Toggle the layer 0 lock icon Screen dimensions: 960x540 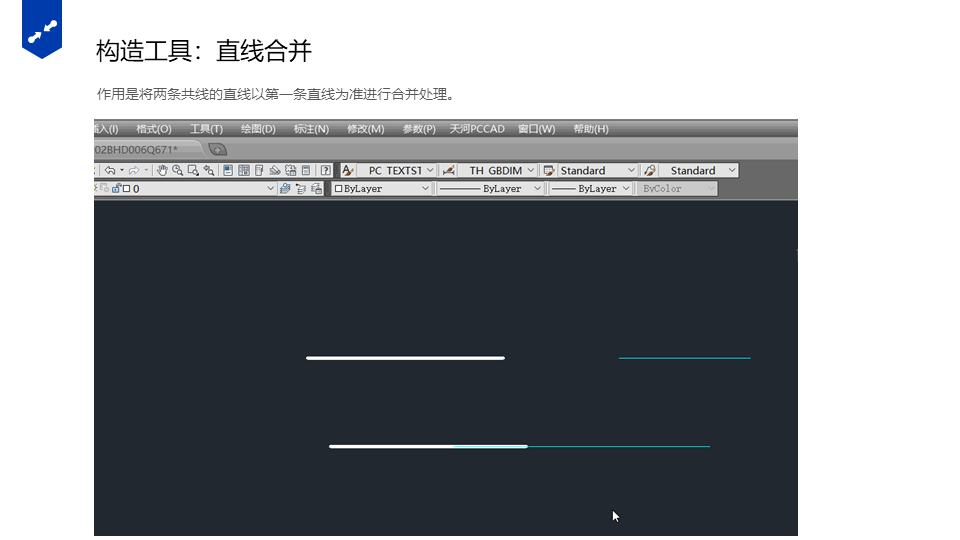116,189
